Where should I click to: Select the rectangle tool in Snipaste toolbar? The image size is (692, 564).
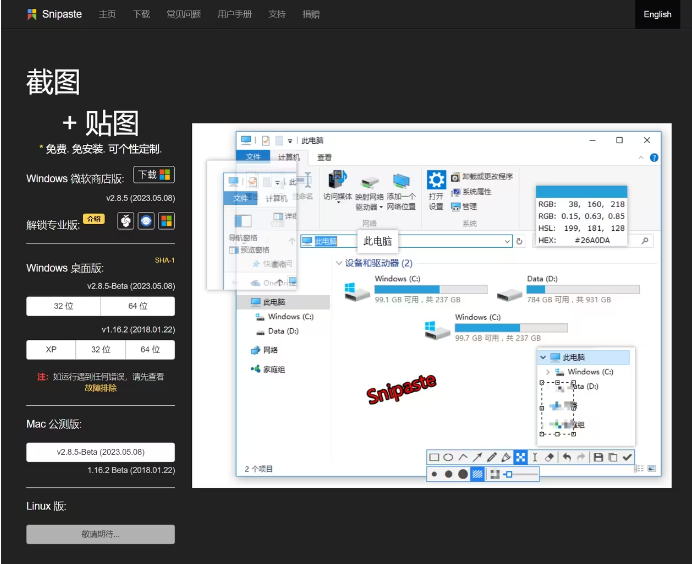(434, 457)
